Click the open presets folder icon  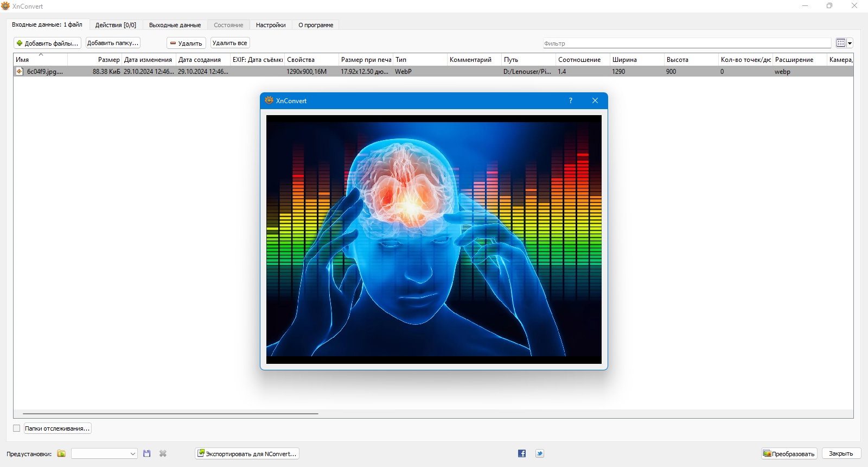[x=61, y=453]
